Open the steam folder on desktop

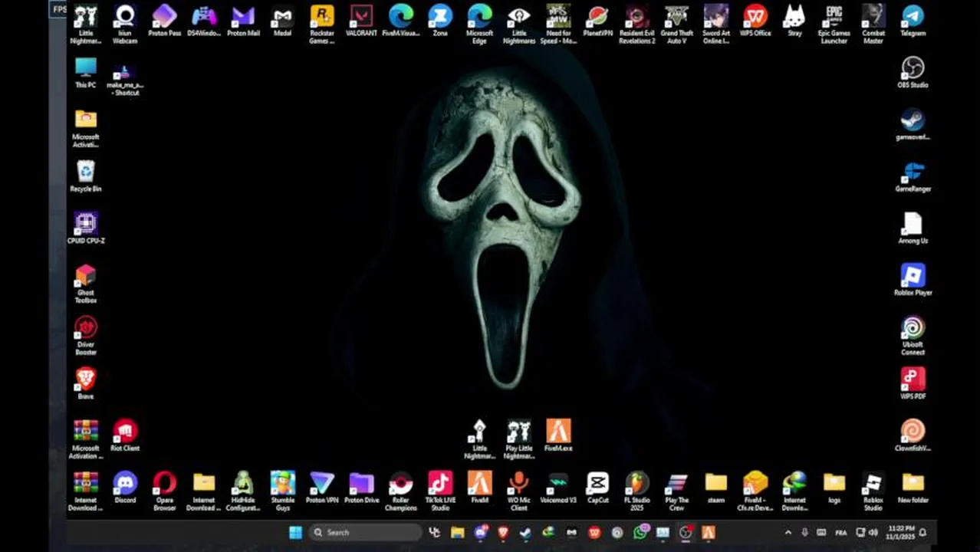pyautogui.click(x=716, y=488)
